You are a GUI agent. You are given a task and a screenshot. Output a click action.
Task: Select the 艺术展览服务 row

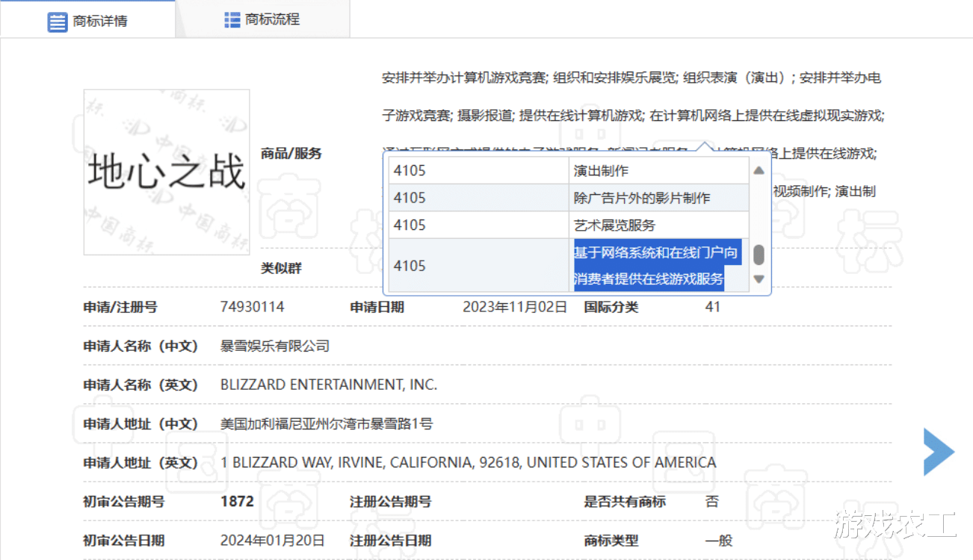[569, 225]
